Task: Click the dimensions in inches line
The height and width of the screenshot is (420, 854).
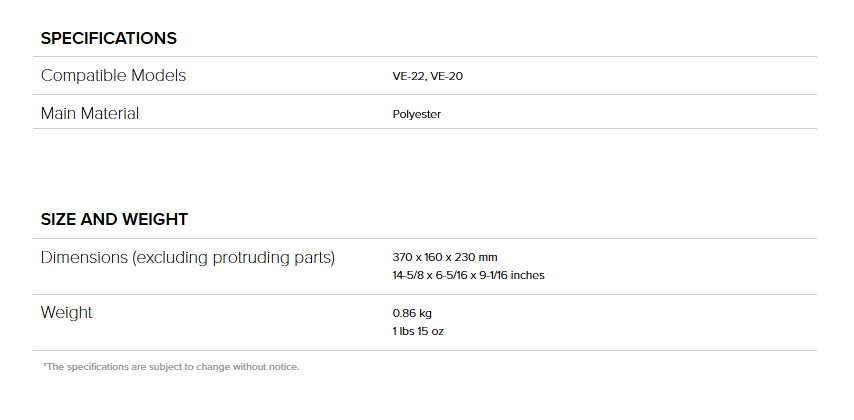Action: (x=468, y=275)
